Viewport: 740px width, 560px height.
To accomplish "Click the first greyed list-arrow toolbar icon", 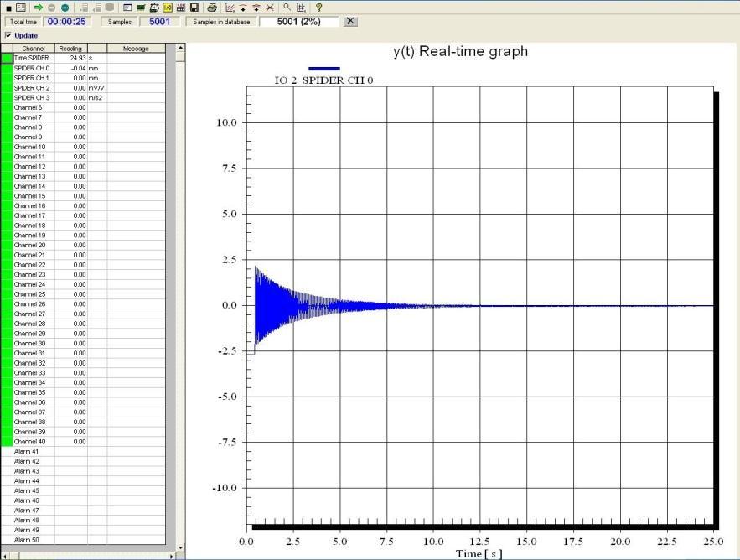I will click(84, 8).
